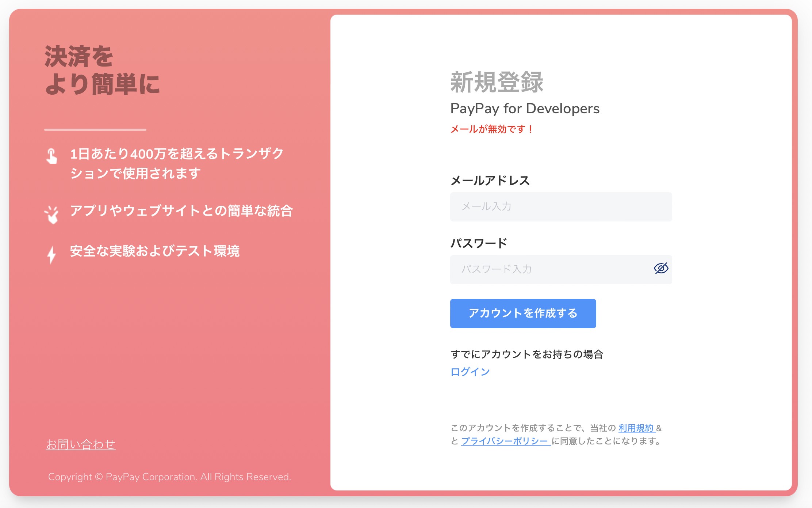Viewport: 812px width, 508px height.
Task: Click the 決済をより簡単に headline
Action: [102, 71]
